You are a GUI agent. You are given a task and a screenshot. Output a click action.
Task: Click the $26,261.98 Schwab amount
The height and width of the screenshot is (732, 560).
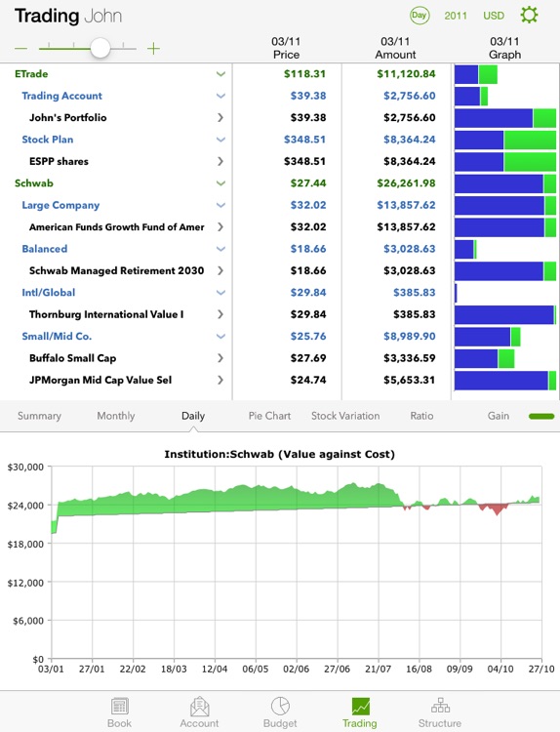406,183
